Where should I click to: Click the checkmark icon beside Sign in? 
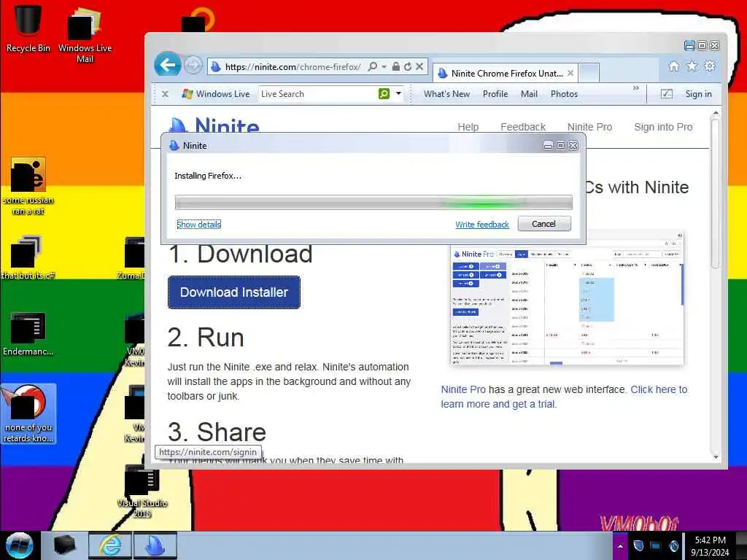tap(667, 94)
